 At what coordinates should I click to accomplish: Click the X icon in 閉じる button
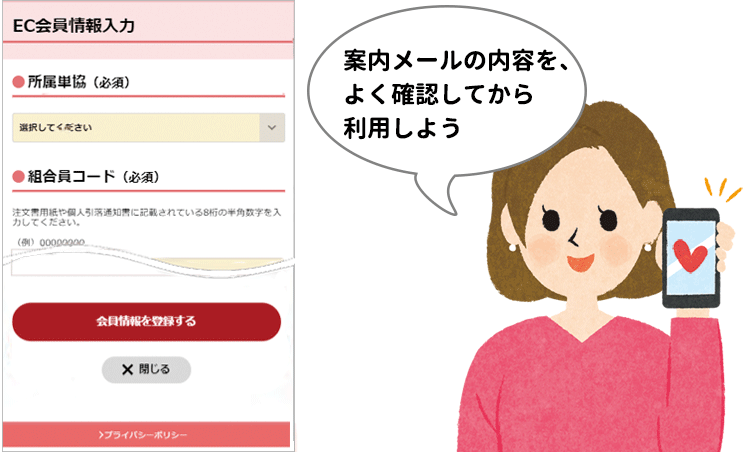(x=127, y=369)
